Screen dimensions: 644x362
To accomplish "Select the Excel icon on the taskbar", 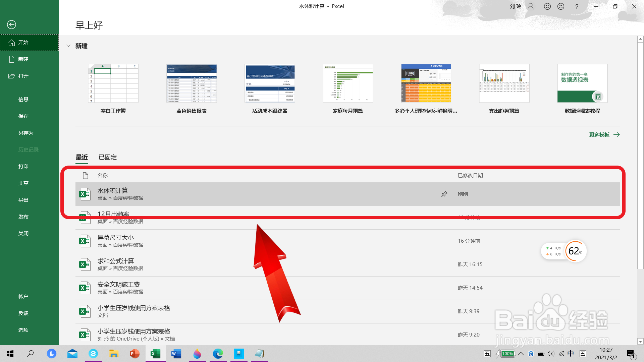I will 155,354.
